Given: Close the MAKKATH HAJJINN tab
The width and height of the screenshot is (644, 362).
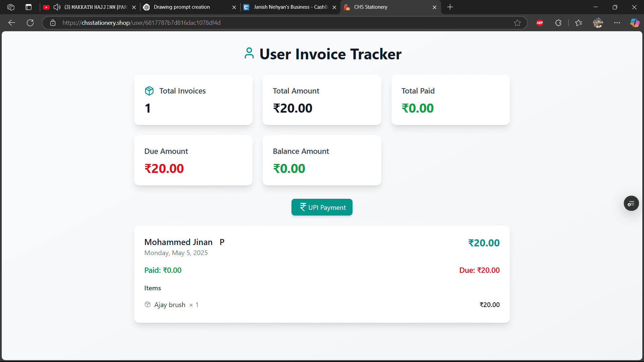Looking at the screenshot, I should point(134,7).
